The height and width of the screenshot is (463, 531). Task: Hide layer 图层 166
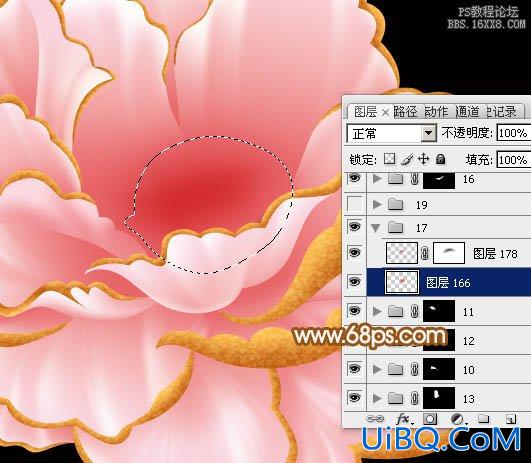[354, 281]
